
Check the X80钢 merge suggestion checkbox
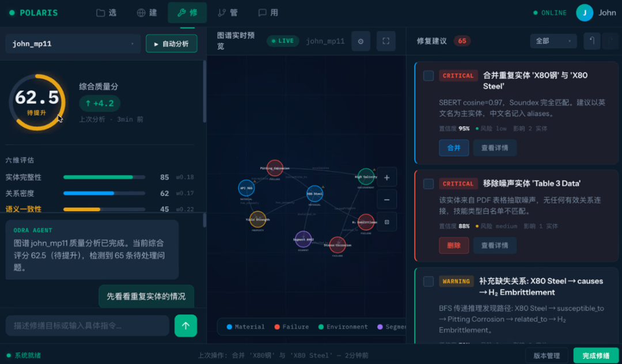(428, 75)
